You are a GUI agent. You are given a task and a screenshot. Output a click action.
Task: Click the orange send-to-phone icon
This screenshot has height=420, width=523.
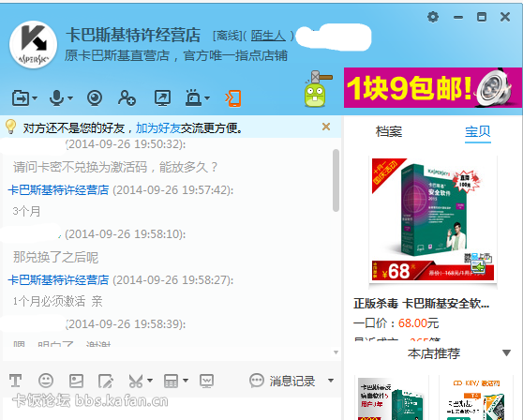point(233,98)
